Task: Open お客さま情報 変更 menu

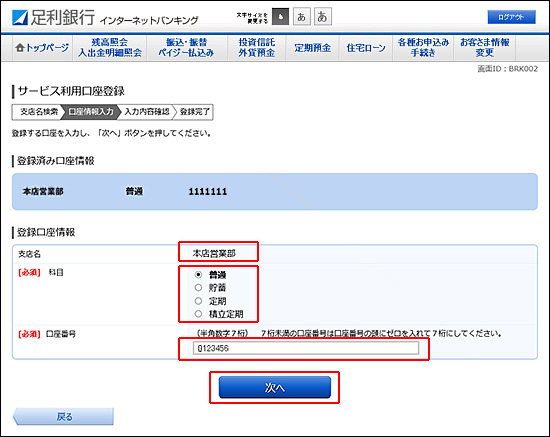Action: tap(485, 48)
